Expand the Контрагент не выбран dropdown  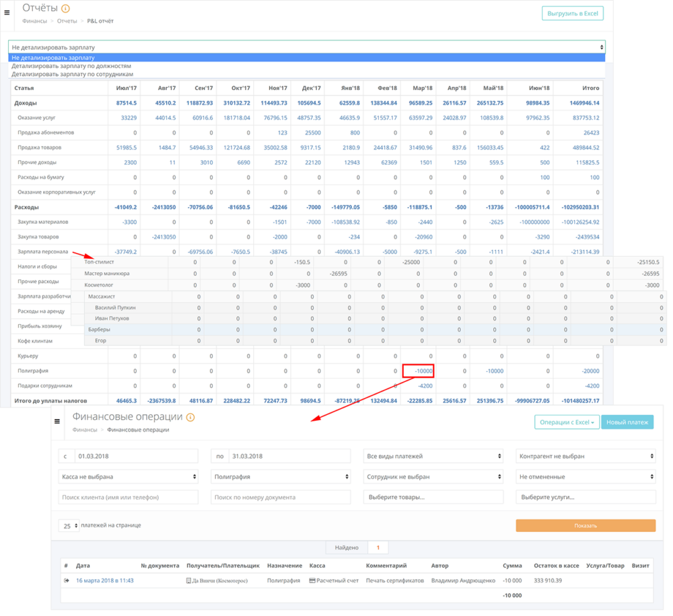pos(586,456)
